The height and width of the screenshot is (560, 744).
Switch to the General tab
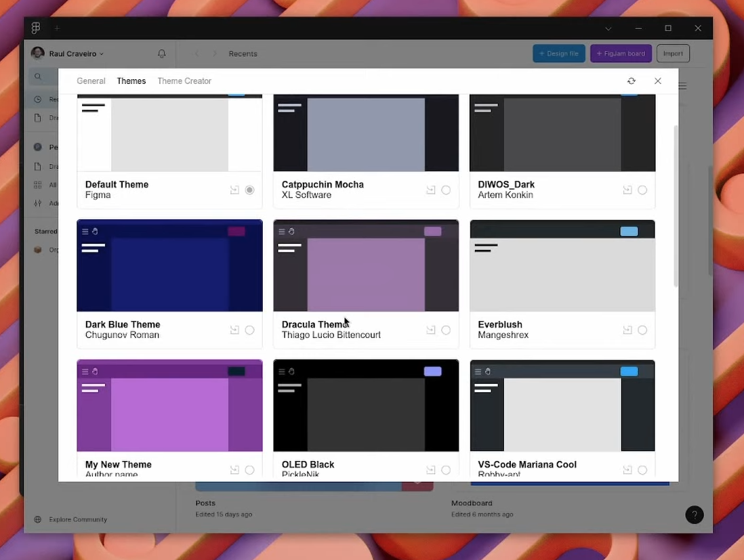[91, 81]
